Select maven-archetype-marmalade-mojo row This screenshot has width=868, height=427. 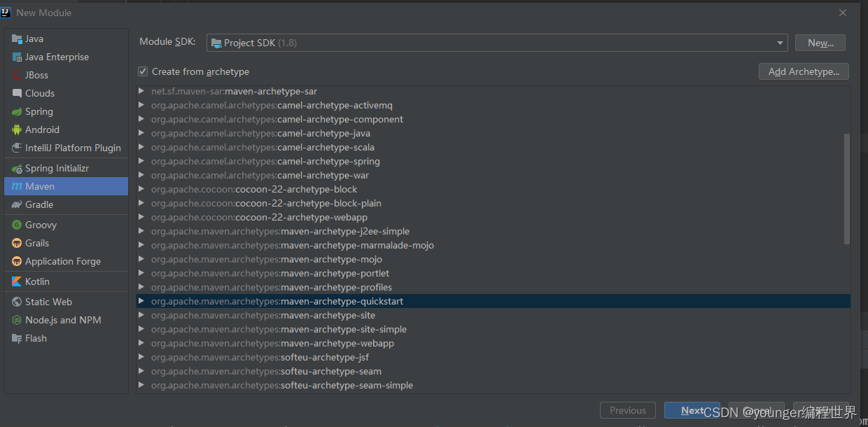(x=493, y=245)
